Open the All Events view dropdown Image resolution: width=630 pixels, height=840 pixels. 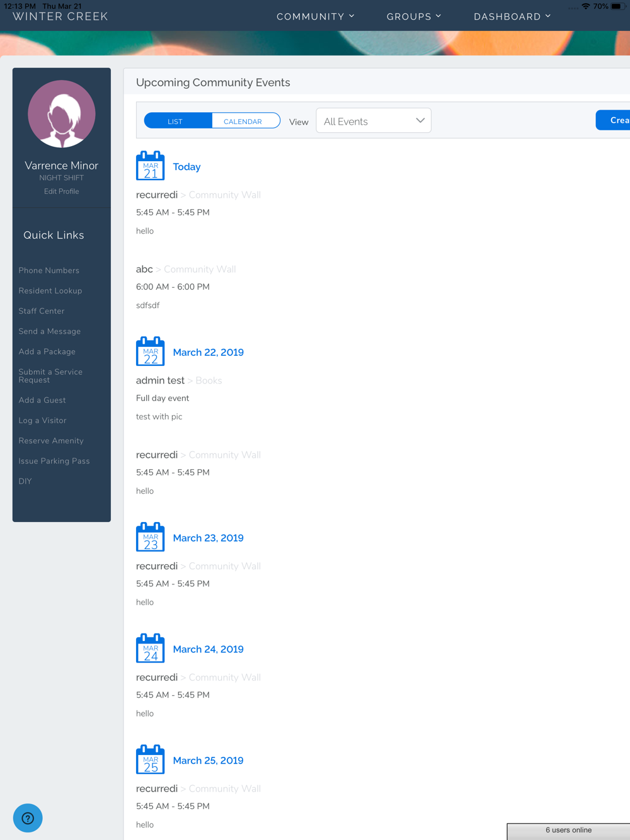click(x=374, y=121)
